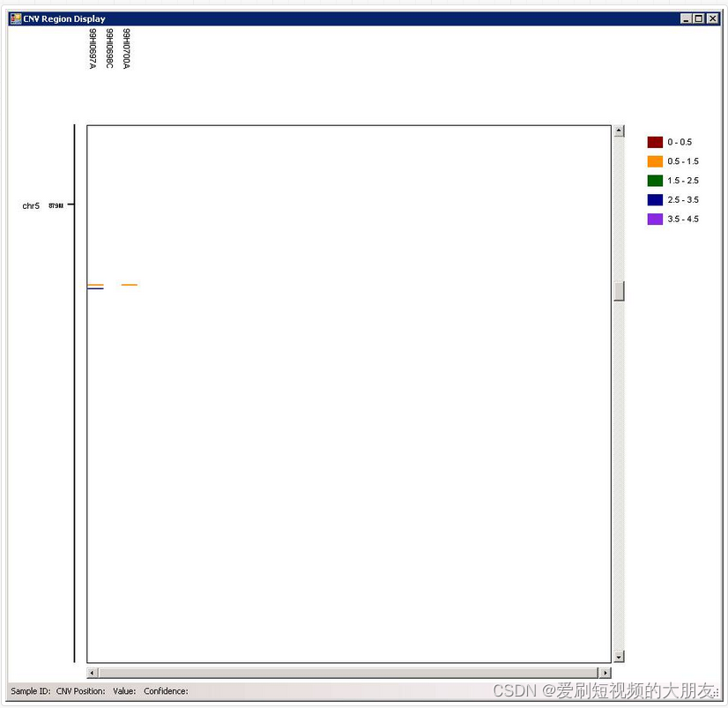The width and height of the screenshot is (728, 708).
Task: Click the down arrow of the vertical scrollbar
Action: [x=620, y=657]
